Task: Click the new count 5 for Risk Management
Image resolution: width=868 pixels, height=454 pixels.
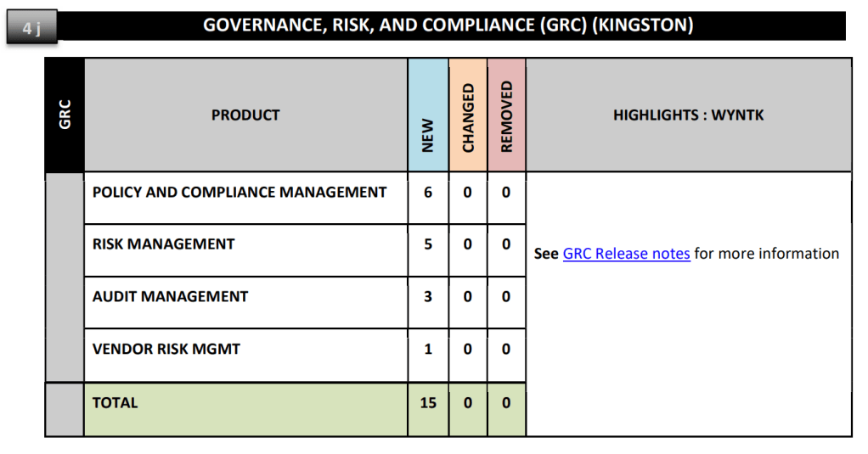Action: point(428,244)
